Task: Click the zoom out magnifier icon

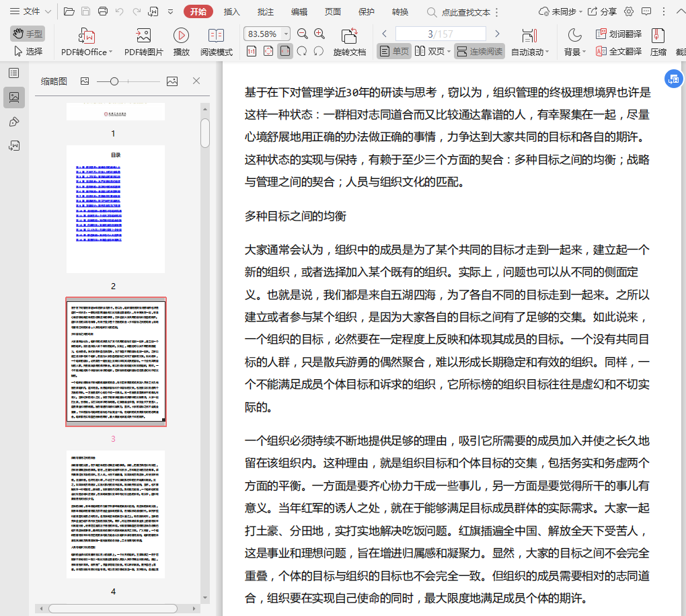Action: click(303, 34)
